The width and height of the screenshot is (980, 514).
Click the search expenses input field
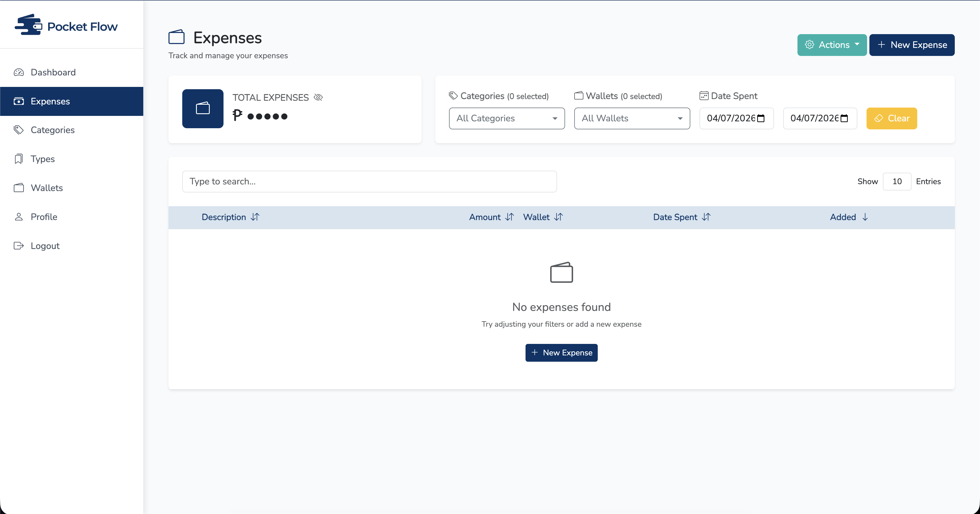point(369,182)
